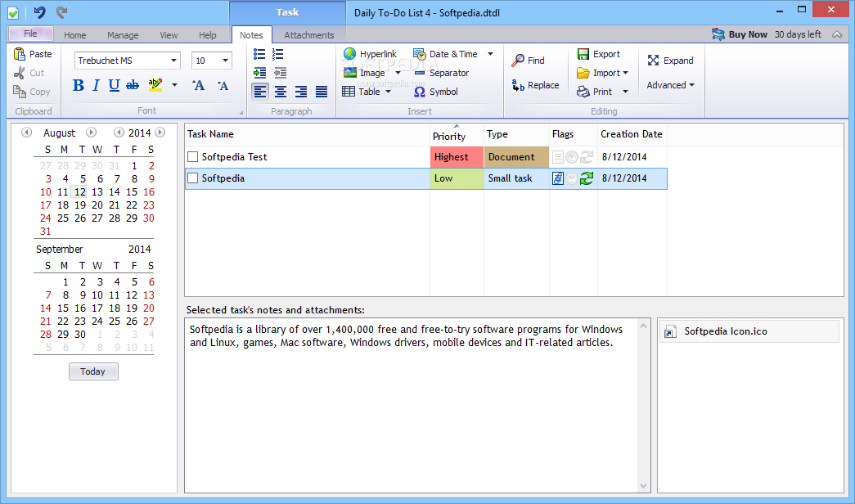Apply Underline formatting
855x504 pixels.
coord(114,85)
